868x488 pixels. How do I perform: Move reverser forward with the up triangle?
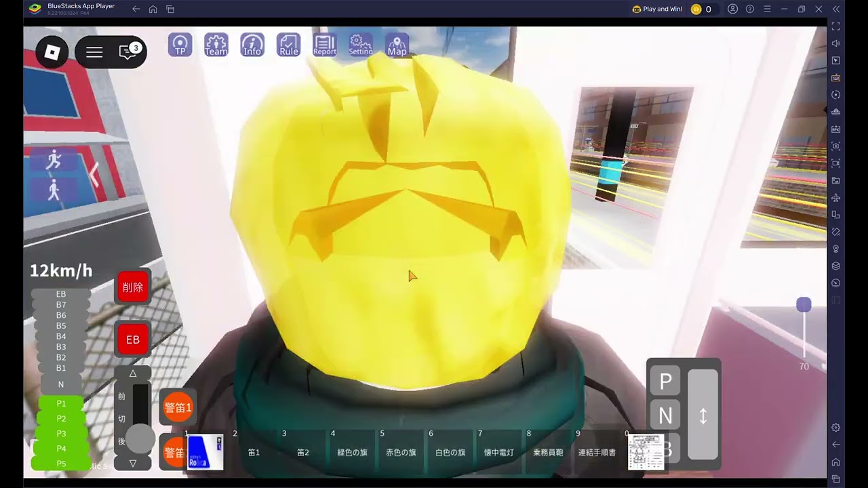tap(133, 373)
